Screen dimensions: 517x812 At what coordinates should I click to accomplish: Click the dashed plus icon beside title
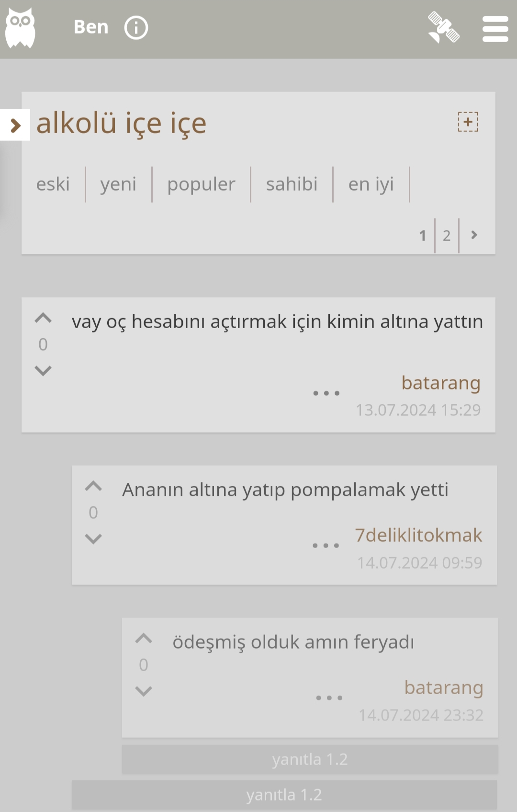click(x=468, y=122)
